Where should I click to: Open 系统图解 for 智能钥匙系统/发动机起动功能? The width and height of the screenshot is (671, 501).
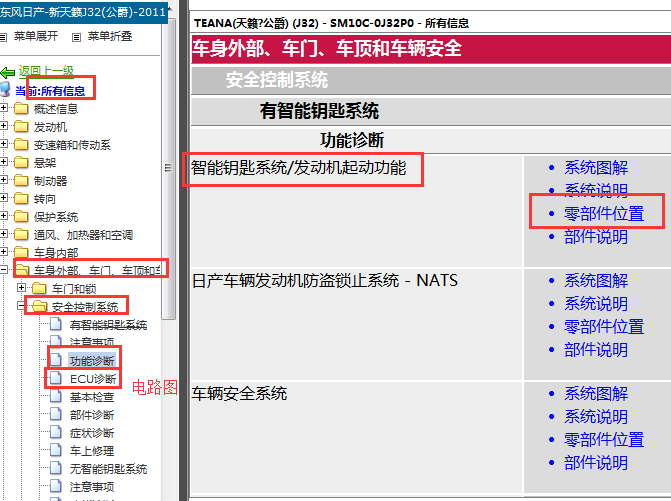pyautogui.click(x=596, y=168)
